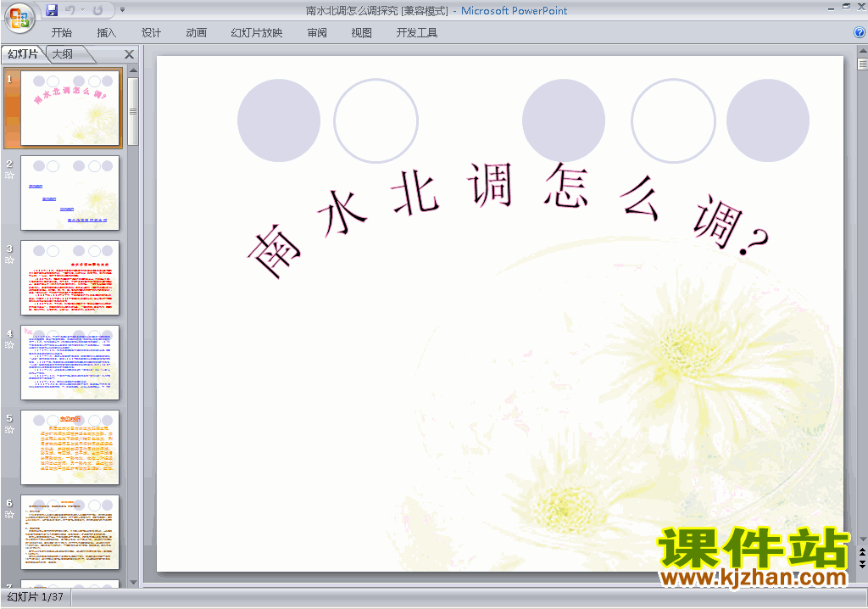Jump to previous slide with double-up arrows
Image resolution: width=868 pixels, height=609 pixels.
[x=862, y=553]
